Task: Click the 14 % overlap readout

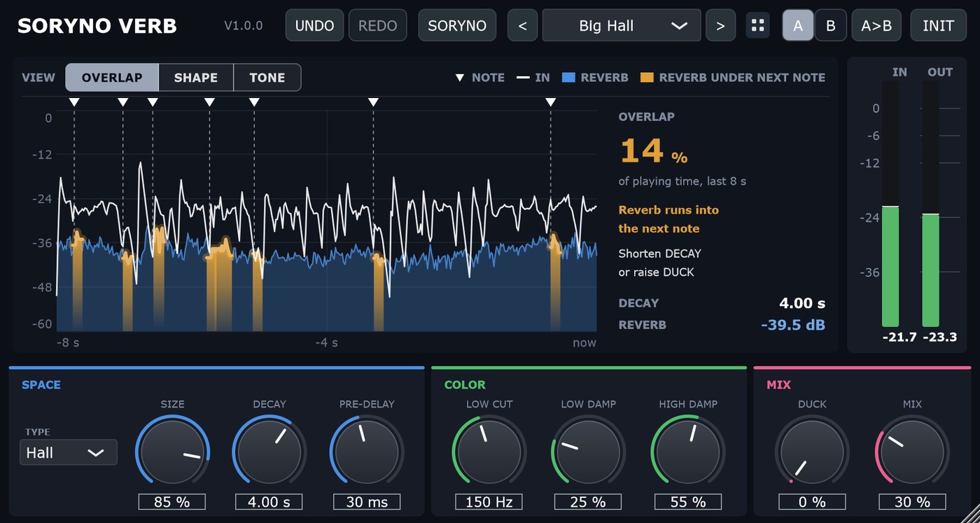Action: [x=654, y=151]
